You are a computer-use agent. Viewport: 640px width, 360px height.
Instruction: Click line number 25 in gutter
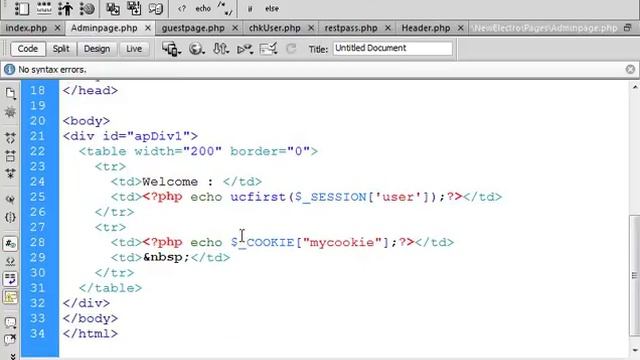coord(38,197)
